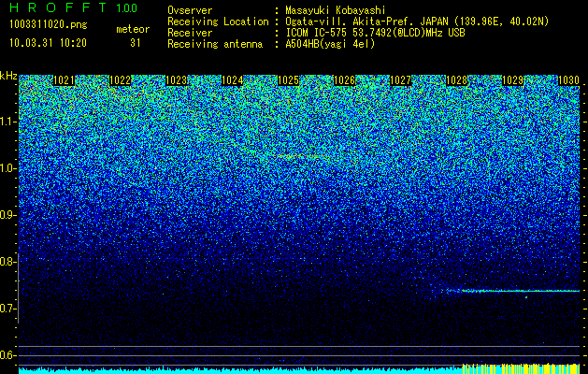Image resolution: width=588 pixels, height=374 pixels.
Task: Click the date stamp 10.03.31 10:20
Action: pos(48,43)
